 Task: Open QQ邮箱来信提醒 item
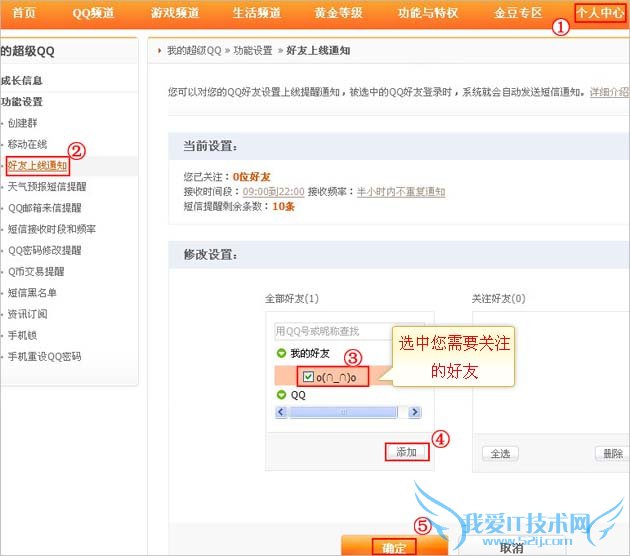coord(45,208)
